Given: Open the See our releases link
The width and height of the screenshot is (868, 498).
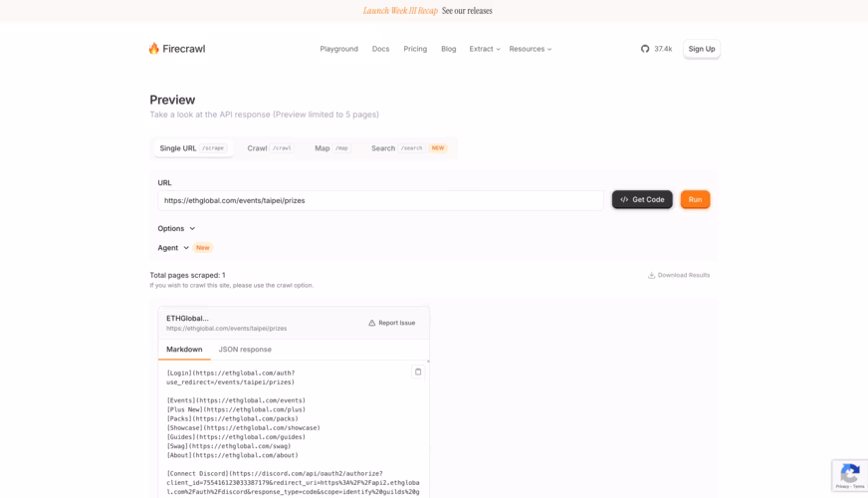Looking at the screenshot, I should click(467, 11).
